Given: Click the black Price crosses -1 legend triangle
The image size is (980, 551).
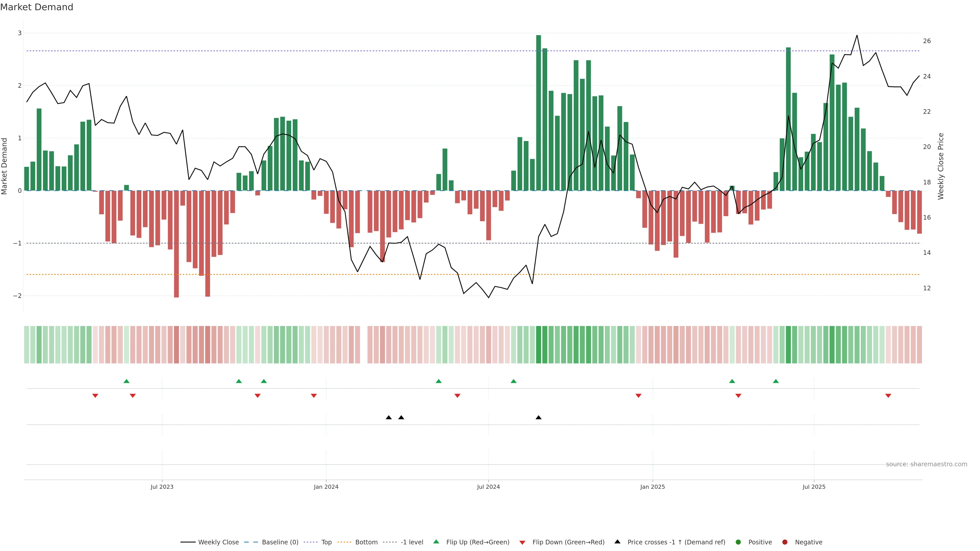Looking at the screenshot, I should coord(617,542).
